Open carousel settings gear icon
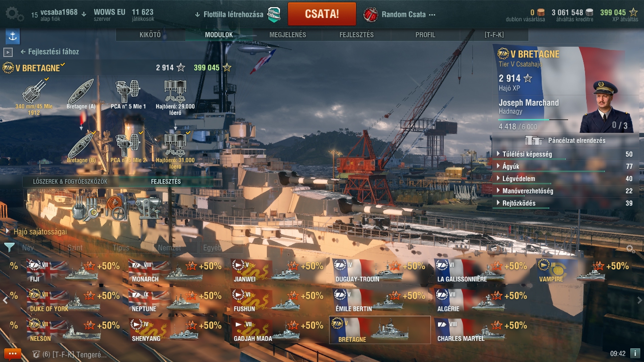 (630, 248)
